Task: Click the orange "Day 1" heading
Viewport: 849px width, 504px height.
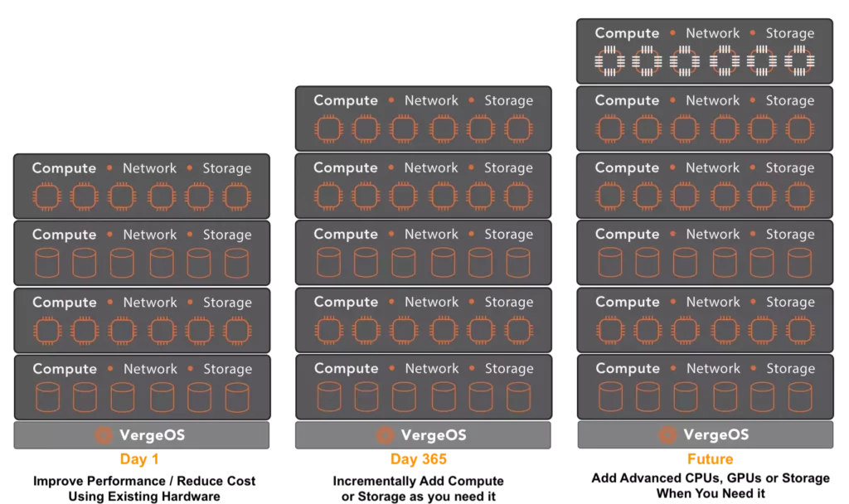Action: point(139,459)
